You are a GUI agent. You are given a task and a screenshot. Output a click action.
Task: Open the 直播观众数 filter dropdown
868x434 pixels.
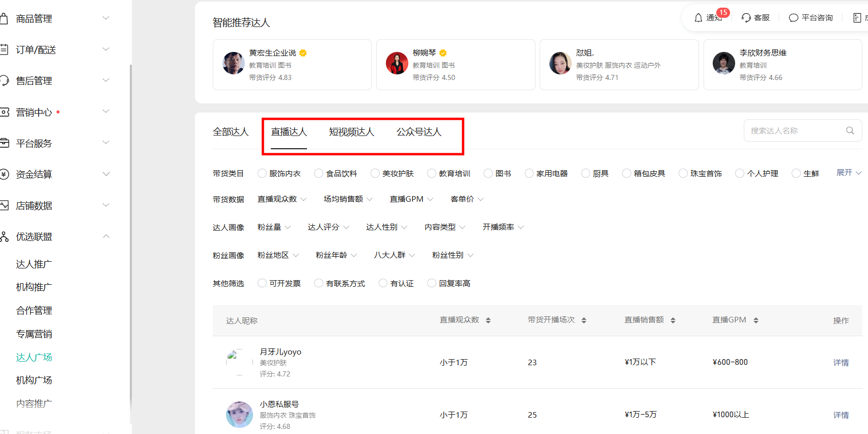point(282,199)
